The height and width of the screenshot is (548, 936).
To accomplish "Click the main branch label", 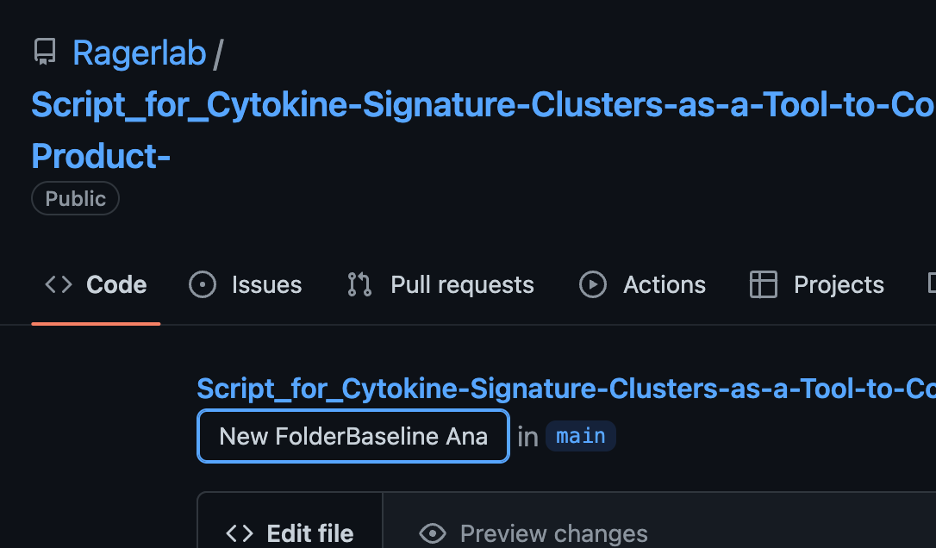I will 580,436.
